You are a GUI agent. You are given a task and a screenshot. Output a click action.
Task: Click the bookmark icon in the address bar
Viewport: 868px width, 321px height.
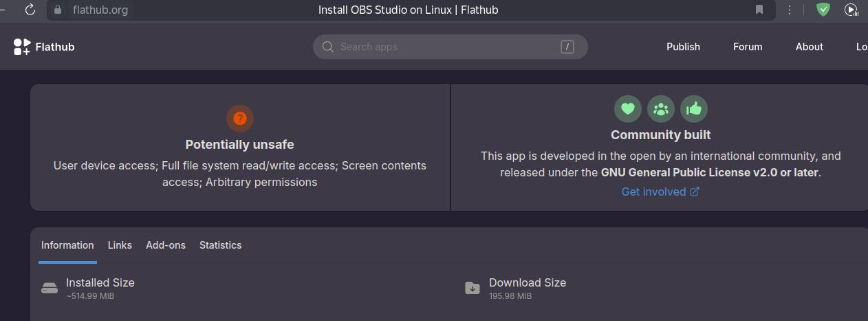759,10
